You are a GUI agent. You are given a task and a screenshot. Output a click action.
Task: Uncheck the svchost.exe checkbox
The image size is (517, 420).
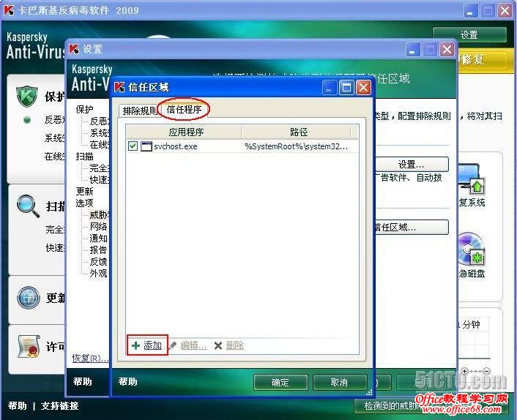click(x=133, y=146)
